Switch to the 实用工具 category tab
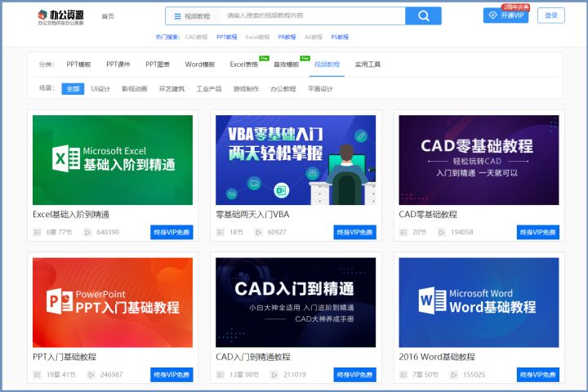This screenshot has height=392, width=588. point(367,65)
